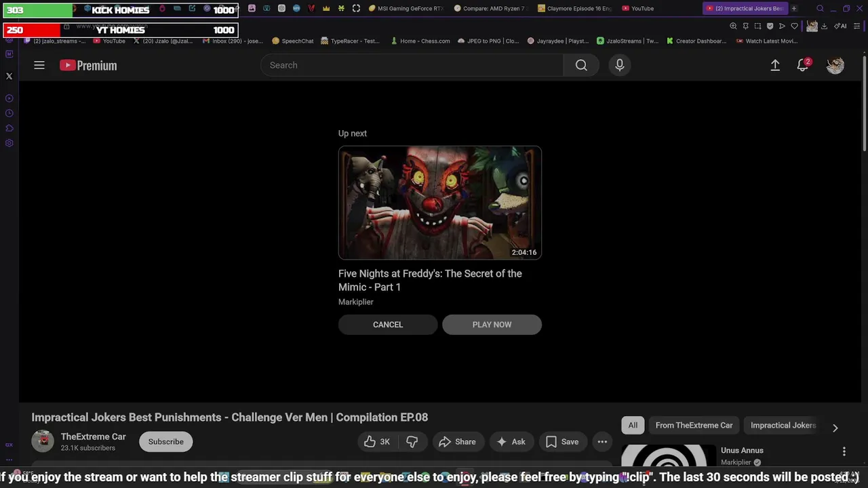The image size is (868, 488).
Task: Open JzaloStreams Twitch bookmark
Action: (x=627, y=41)
